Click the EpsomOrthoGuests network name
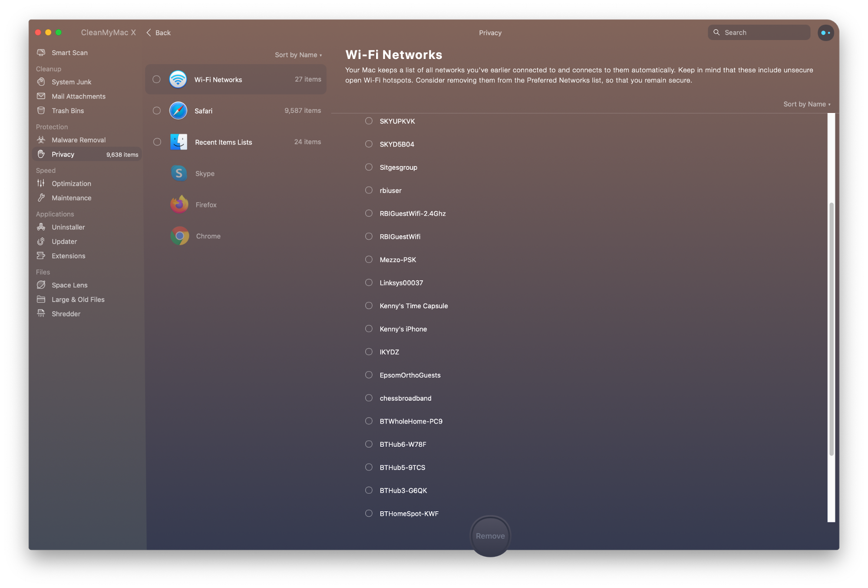This screenshot has height=588, width=868. [x=410, y=375]
